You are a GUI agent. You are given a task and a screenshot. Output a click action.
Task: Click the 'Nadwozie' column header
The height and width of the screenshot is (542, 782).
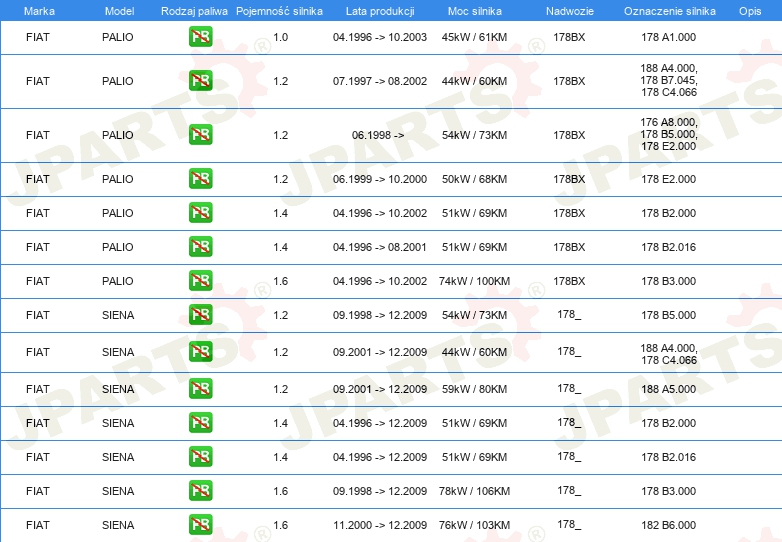570,11
